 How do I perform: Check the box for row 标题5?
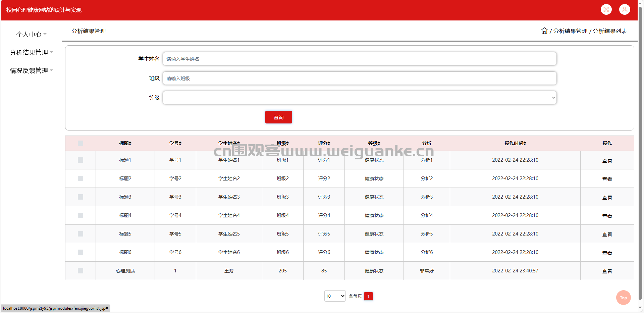(80, 234)
